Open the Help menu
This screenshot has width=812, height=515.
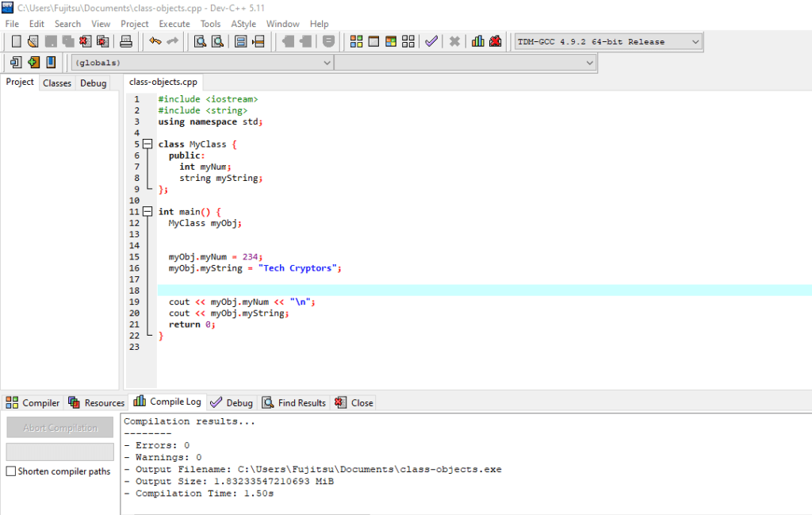[x=319, y=24]
